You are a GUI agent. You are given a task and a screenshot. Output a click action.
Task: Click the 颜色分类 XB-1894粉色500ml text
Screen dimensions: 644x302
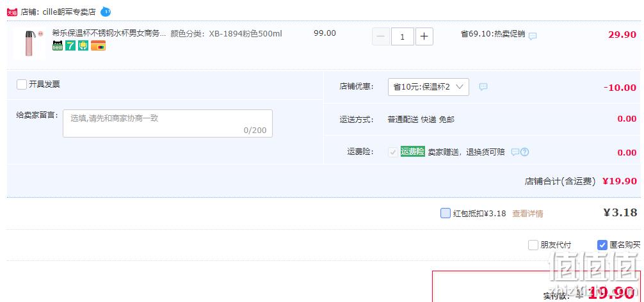click(x=227, y=34)
